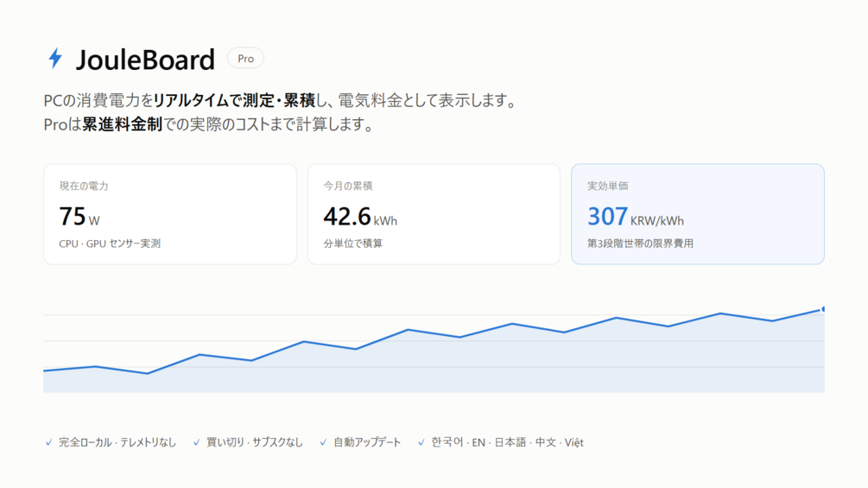
Task: Click the 自動アップデート text
Action: (x=367, y=442)
